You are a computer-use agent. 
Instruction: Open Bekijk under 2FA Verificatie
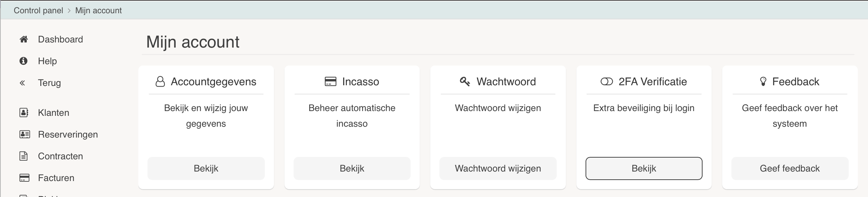[x=644, y=168]
